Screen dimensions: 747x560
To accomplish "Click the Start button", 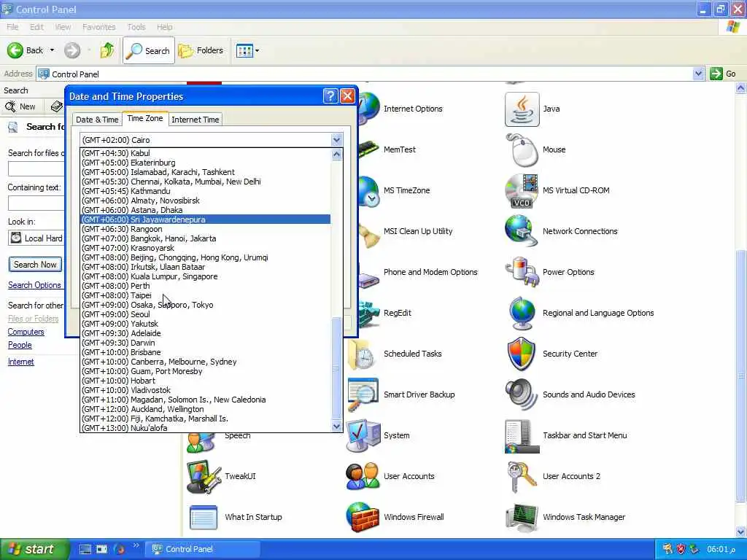I will (x=34, y=549).
